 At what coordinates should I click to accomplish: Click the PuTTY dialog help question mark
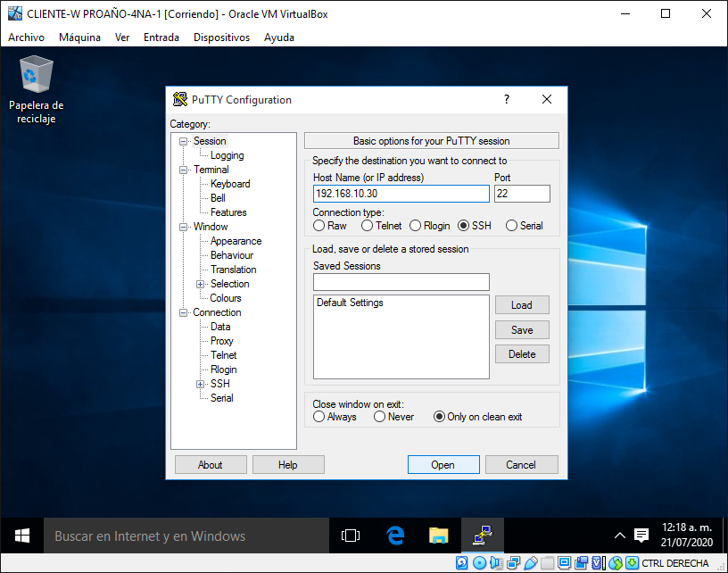(507, 99)
